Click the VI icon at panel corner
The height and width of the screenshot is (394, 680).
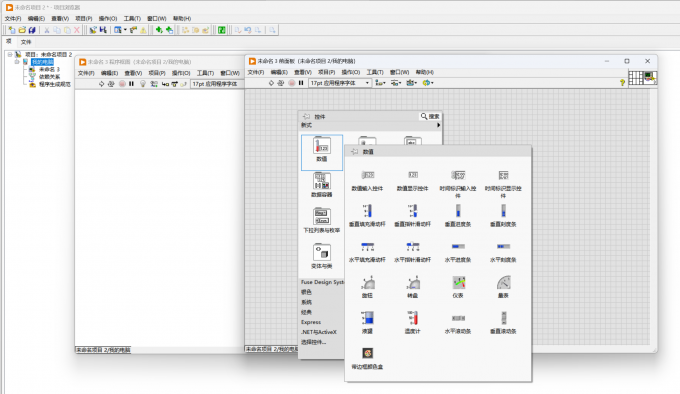[x=650, y=78]
